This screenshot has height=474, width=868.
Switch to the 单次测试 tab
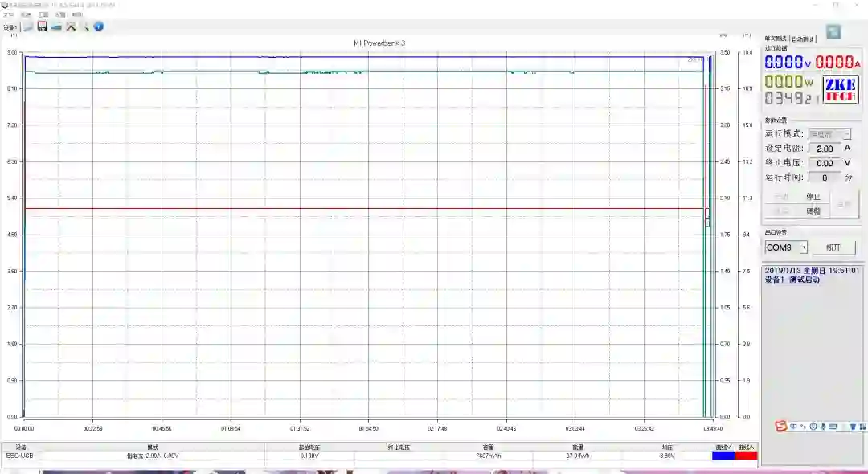776,39
